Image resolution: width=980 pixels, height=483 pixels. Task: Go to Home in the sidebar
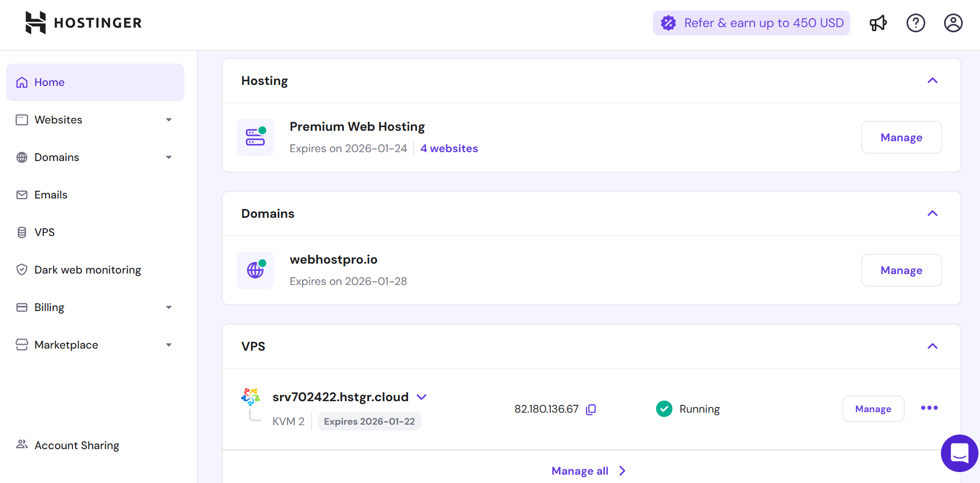coord(95,82)
